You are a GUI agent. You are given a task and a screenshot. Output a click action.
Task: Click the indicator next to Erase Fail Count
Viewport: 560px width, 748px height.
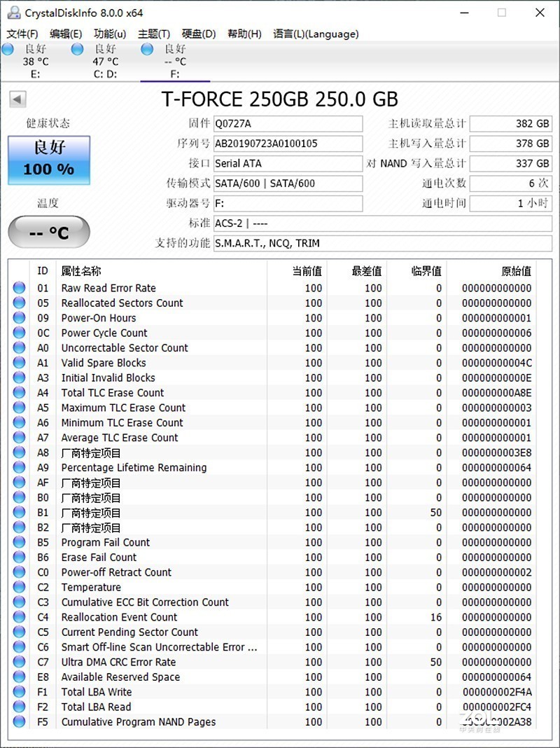[x=19, y=557]
